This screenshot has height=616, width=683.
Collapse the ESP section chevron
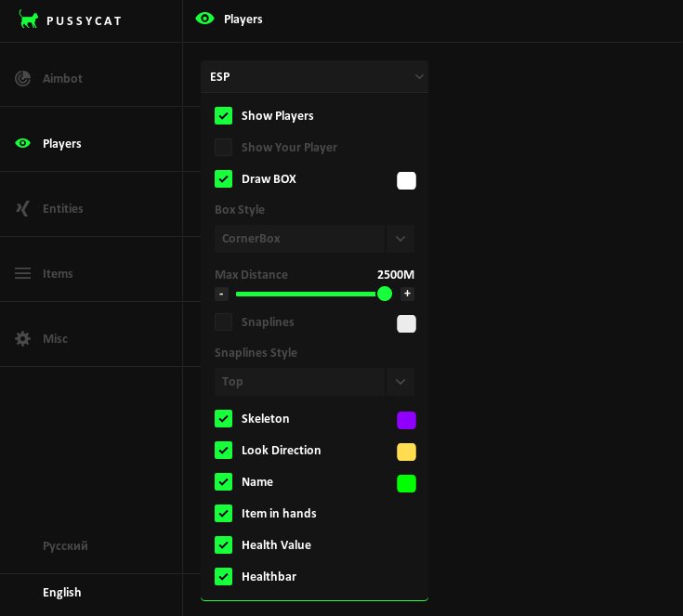[x=419, y=77]
